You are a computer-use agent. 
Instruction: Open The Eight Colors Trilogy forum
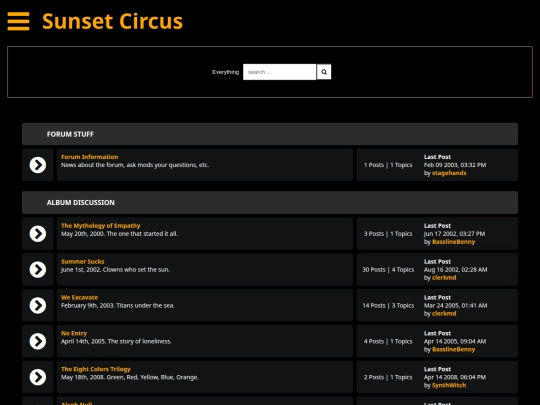(96, 369)
